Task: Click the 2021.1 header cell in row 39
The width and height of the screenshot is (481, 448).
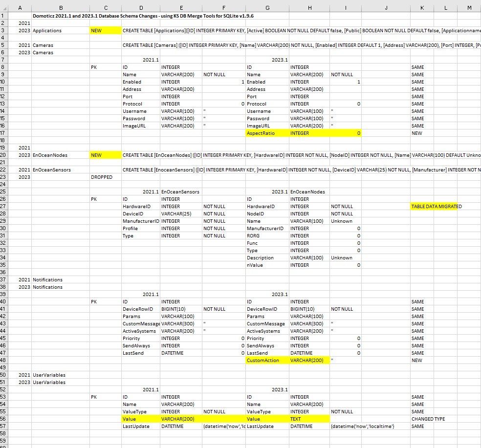Action: click(141, 295)
